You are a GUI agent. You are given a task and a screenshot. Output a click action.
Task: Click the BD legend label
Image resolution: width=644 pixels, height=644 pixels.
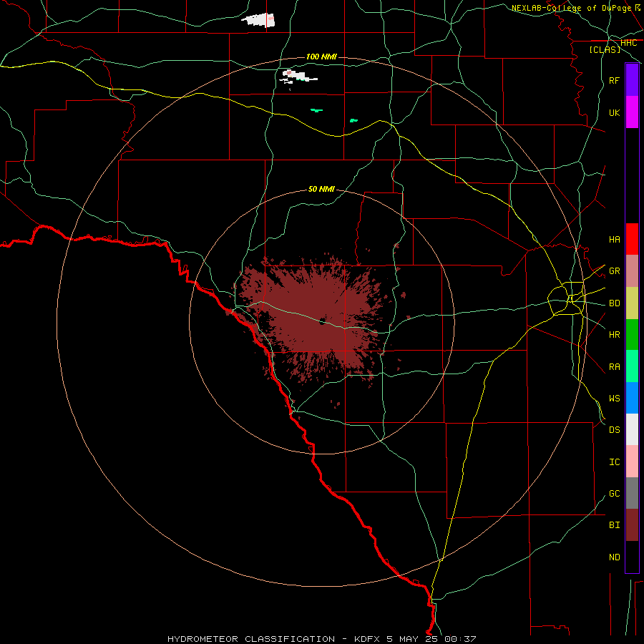pos(614,303)
